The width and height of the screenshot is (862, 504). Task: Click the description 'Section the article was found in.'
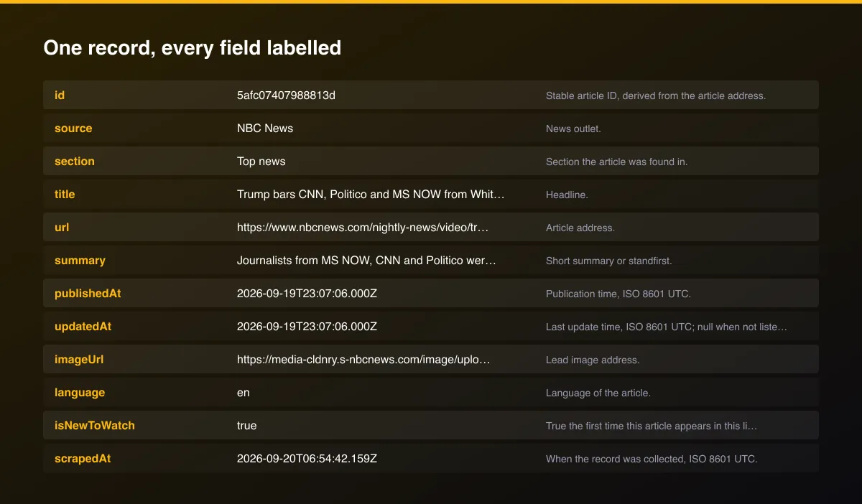(617, 162)
